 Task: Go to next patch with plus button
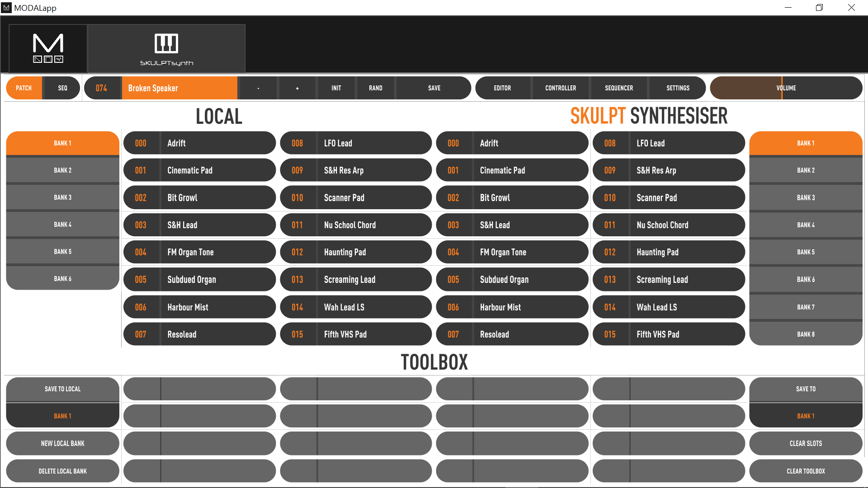(x=297, y=88)
